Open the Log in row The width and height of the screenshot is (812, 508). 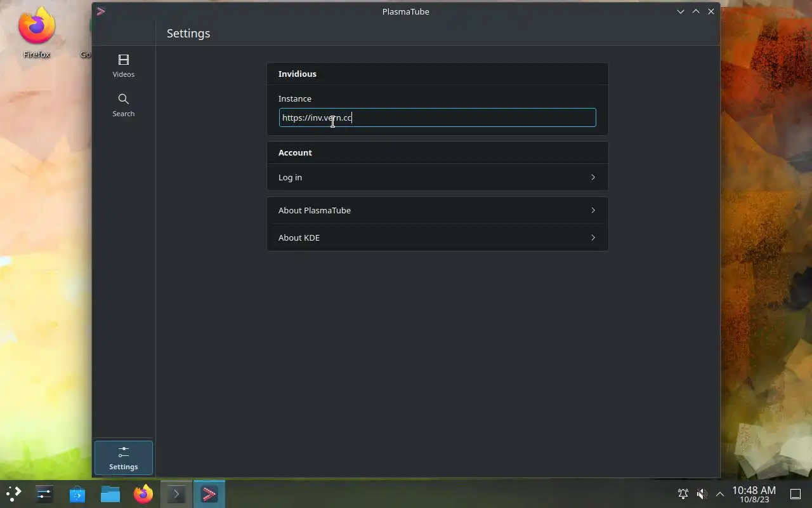[437, 177]
